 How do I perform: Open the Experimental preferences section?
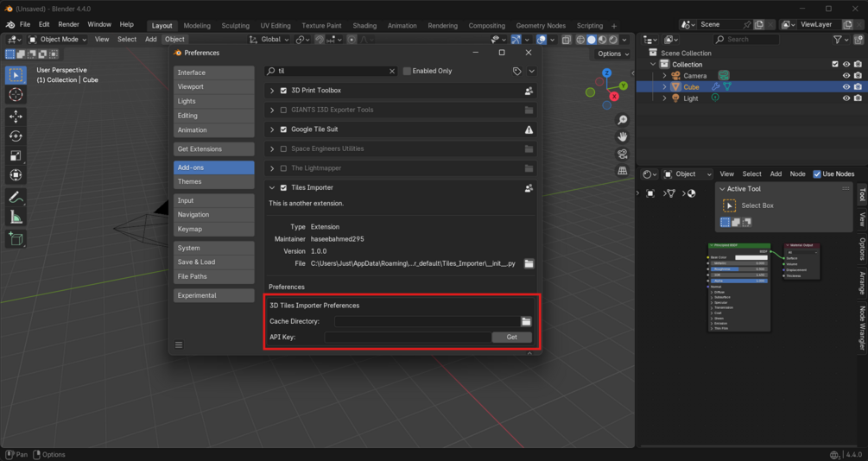pos(213,295)
